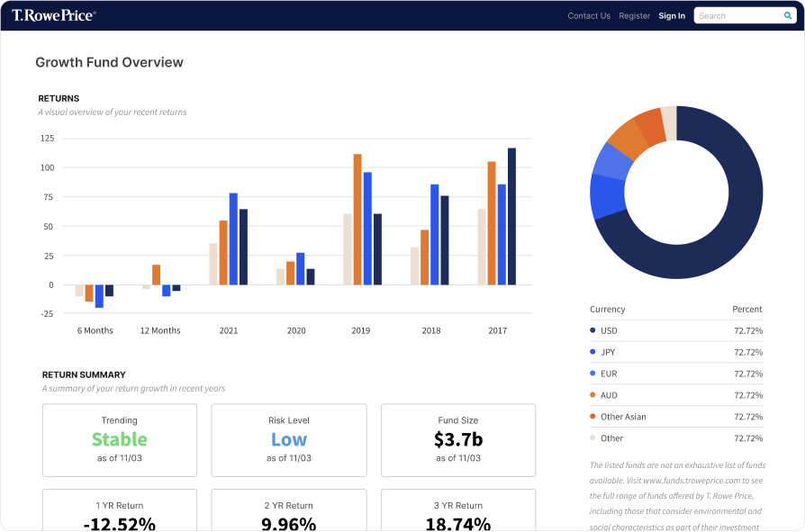Click the blue bar for 6 Months
Image resolution: width=805 pixels, height=532 pixels.
pyautogui.click(x=100, y=296)
